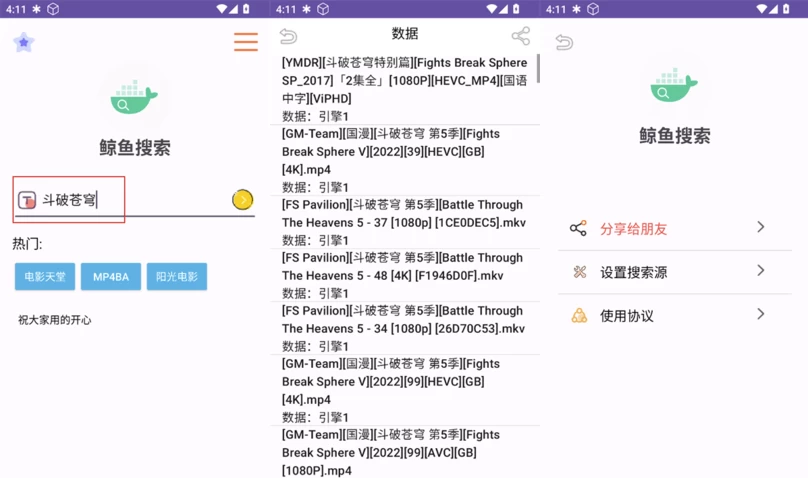This screenshot has height=478, width=808.
Task: Open the 设置搜索源 menu entry
Action: pos(633,272)
